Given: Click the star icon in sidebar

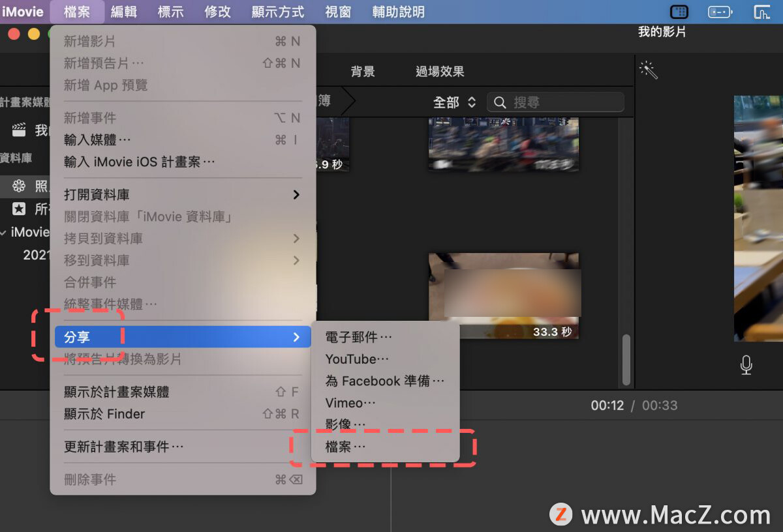Looking at the screenshot, I should coord(19,209).
